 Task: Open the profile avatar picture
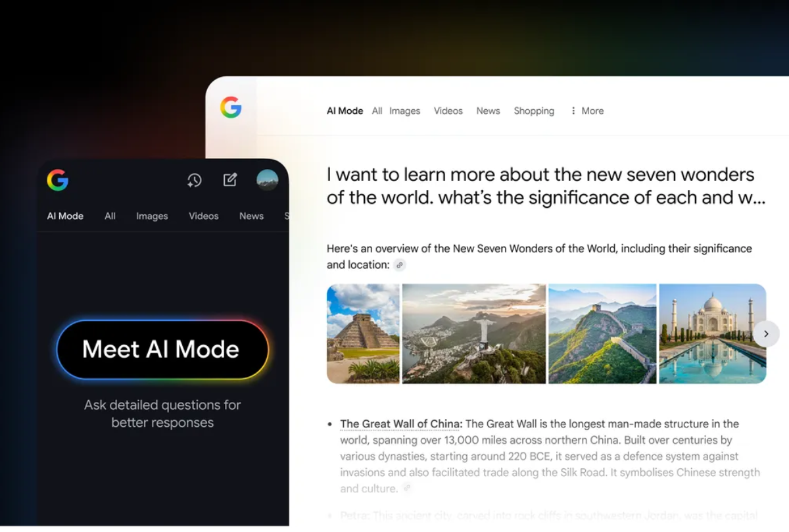click(x=268, y=180)
